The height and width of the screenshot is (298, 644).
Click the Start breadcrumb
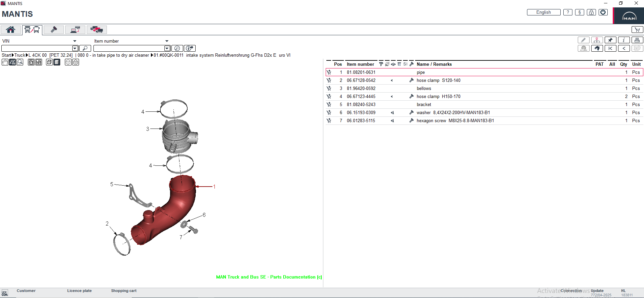tap(6, 55)
